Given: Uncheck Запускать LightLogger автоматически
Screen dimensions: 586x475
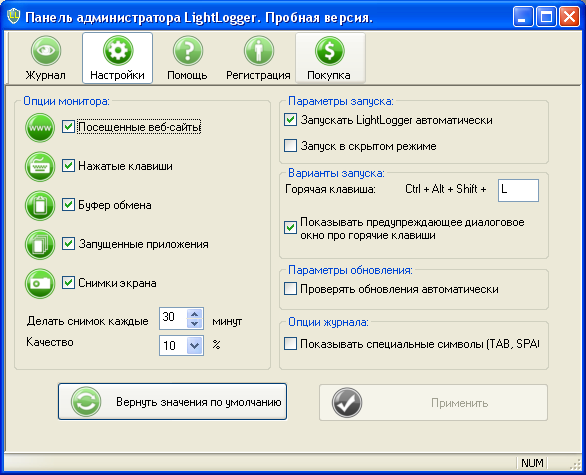Looking at the screenshot, I should (x=290, y=120).
